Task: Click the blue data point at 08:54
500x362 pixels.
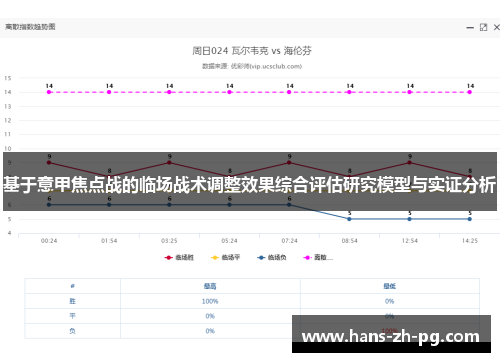Action: pyautogui.click(x=349, y=219)
